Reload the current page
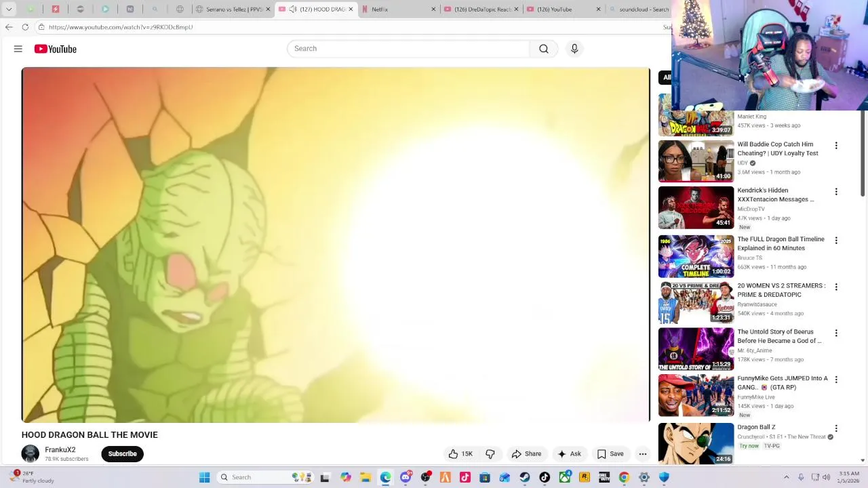868x488 pixels. (25, 27)
